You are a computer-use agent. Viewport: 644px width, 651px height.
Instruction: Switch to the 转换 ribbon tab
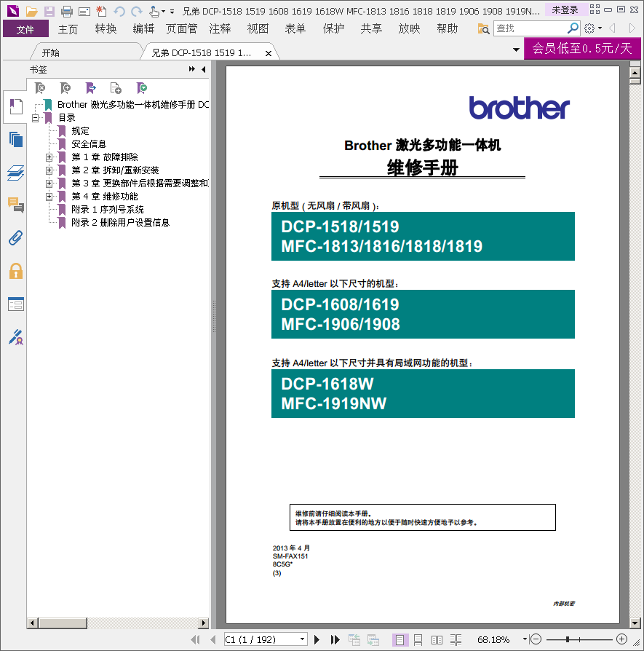tap(106, 29)
